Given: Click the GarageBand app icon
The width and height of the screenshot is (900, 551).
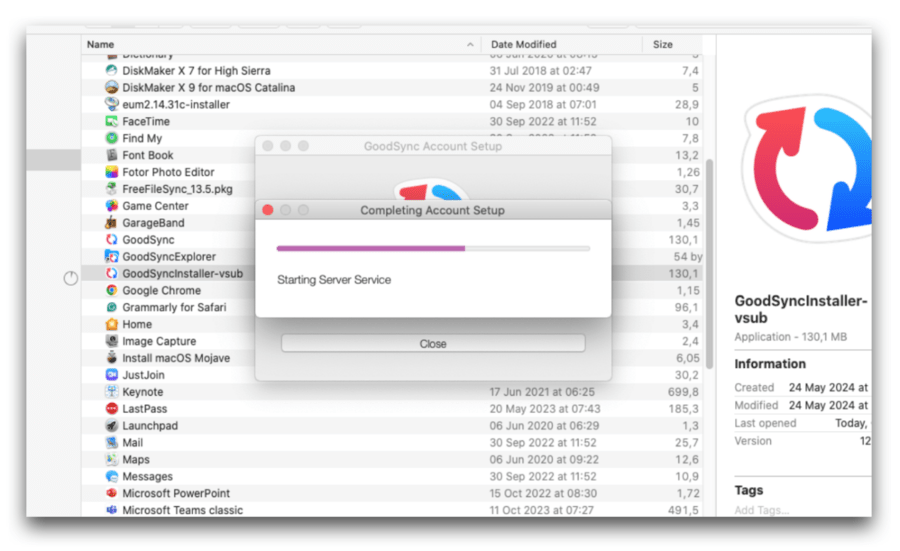Looking at the screenshot, I should click(x=111, y=223).
